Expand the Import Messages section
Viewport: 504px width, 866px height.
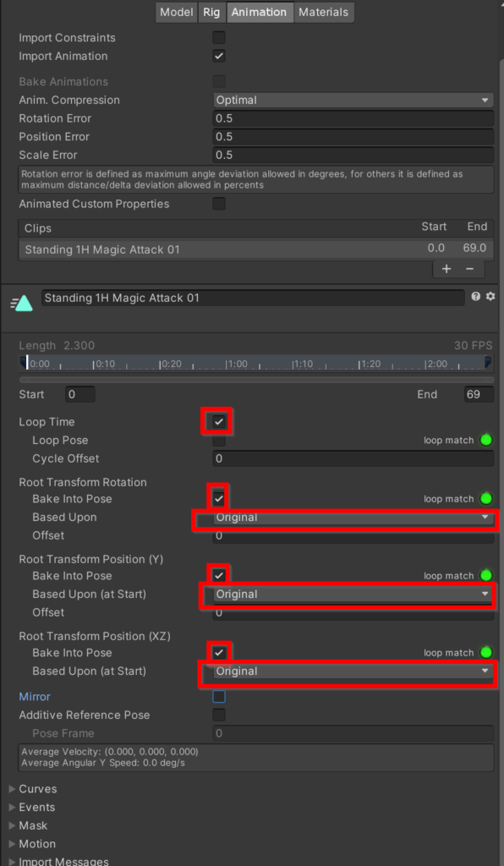click(12, 862)
